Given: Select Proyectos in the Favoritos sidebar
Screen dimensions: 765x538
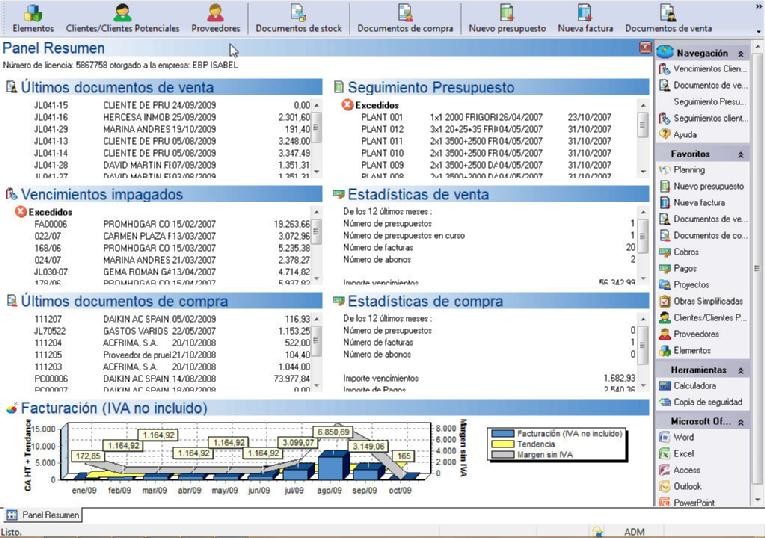Looking at the screenshot, I should tap(695, 285).
